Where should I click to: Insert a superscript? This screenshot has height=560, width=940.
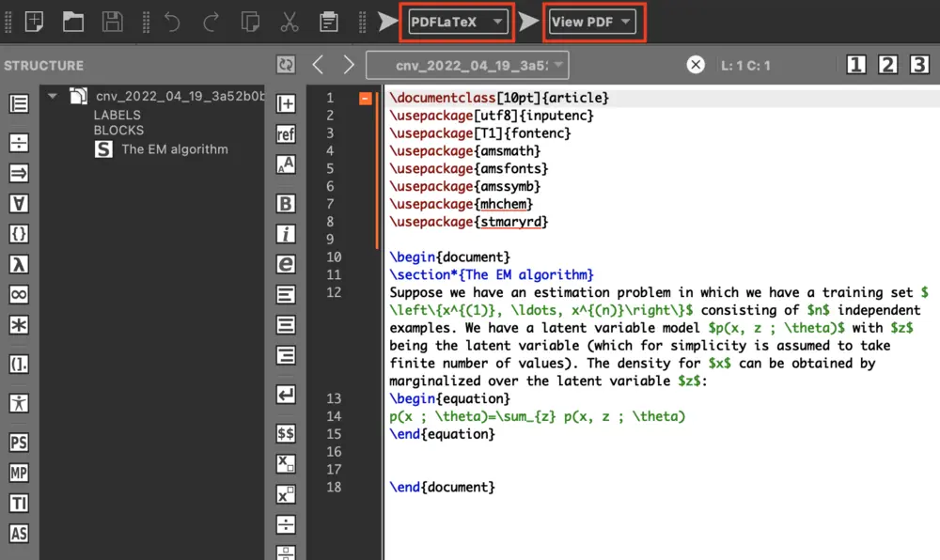pyautogui.click(x=286, y=495)
